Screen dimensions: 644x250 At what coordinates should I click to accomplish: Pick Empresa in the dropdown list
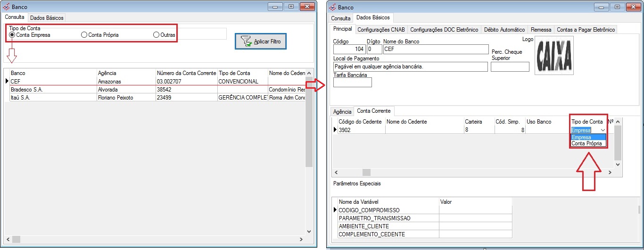coord(581,137)
